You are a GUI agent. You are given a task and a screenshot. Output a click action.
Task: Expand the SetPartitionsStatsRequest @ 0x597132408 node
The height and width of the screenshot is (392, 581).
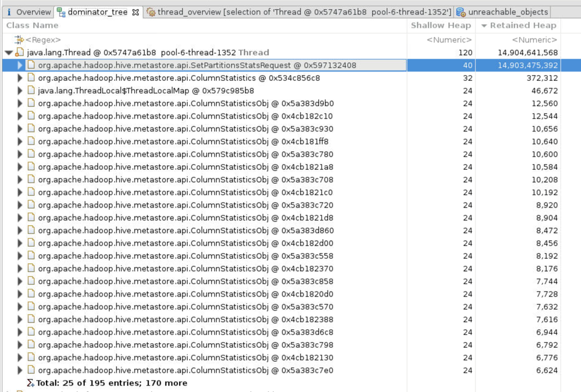click(20, 65)
